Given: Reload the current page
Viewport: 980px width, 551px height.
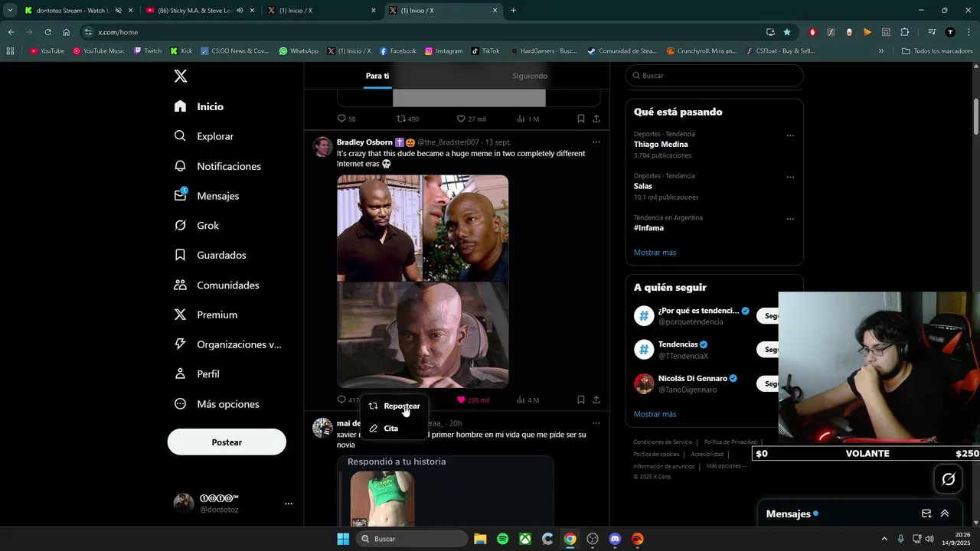Looking at the screenshot, I should point(47,32).
